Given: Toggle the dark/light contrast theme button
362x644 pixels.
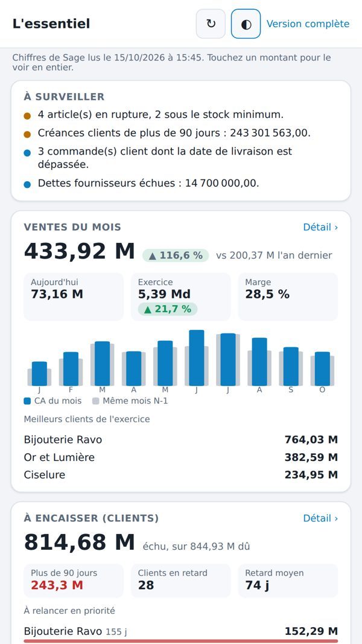Looking at the screenshot, I should pos(246,24).
